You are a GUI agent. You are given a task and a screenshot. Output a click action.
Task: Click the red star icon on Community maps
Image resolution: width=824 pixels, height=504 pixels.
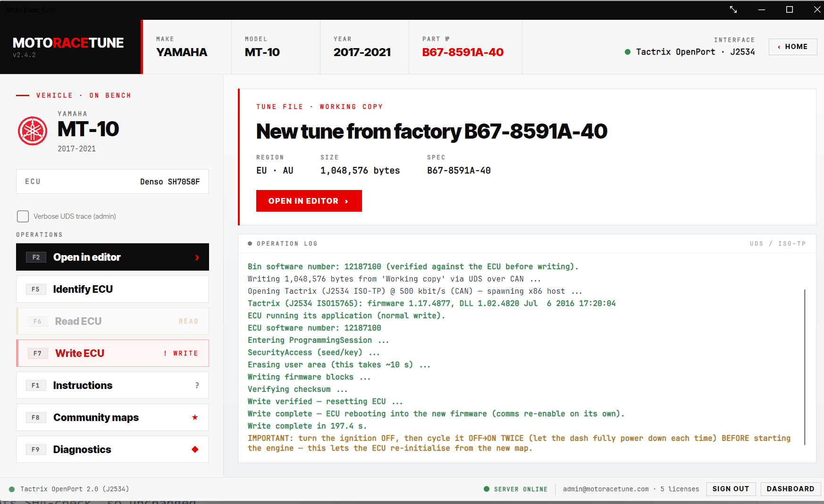[x=195, y=417]
